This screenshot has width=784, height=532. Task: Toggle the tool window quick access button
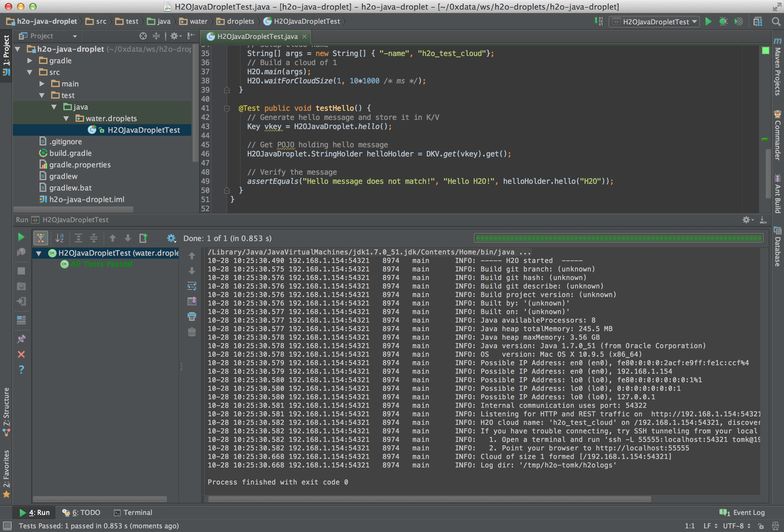point(7,526)
